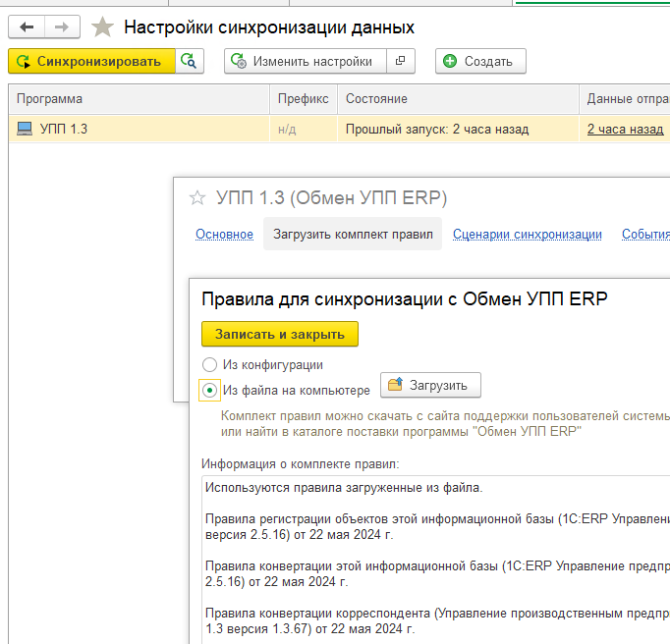Click Изменить настройки button
The image size is (670, 644).
click(x=306, y=62)
